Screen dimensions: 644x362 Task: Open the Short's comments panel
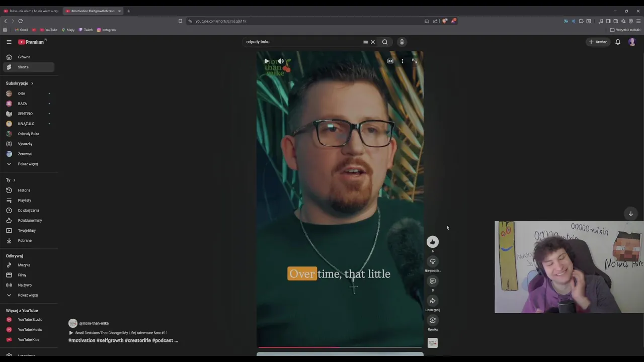433,281
